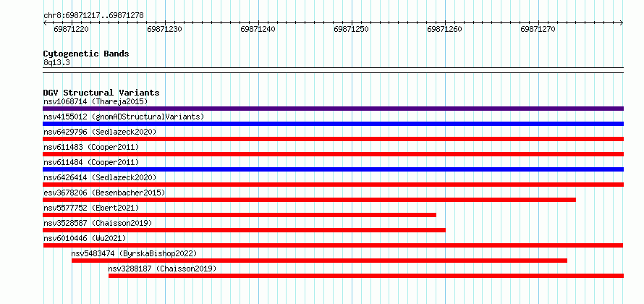Select the red nsv611483 variant bar
Screen dimensions: 644x304
coord(333,154)
